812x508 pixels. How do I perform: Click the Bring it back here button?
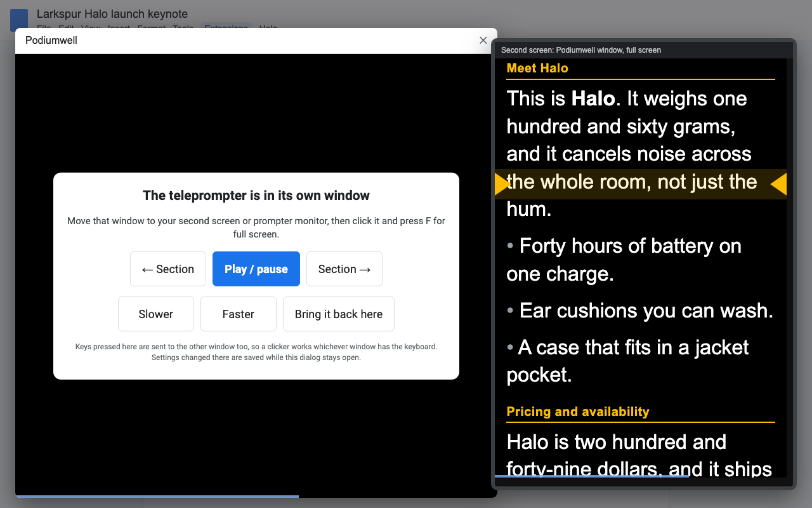[x=339, y=314]
